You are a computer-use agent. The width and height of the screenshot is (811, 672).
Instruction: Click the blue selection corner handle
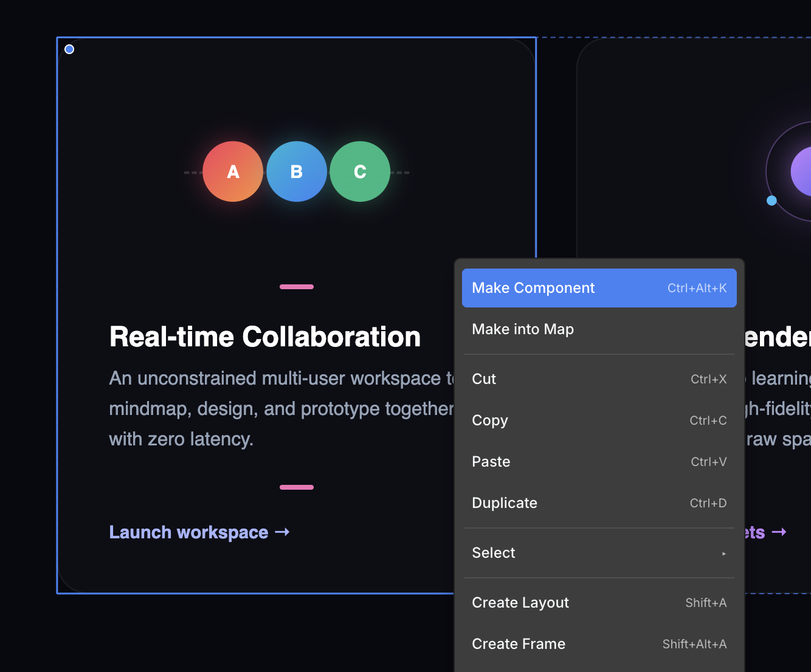pos(69,49)
